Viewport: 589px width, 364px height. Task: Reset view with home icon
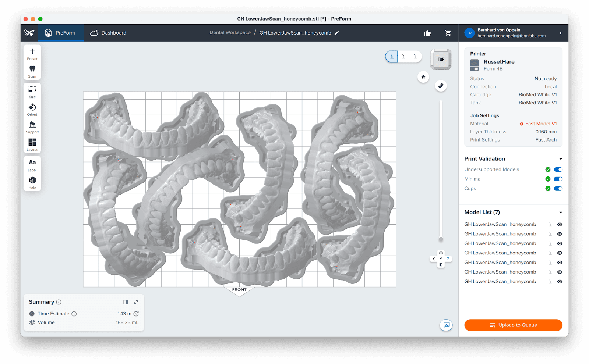(x=423, y=77)
